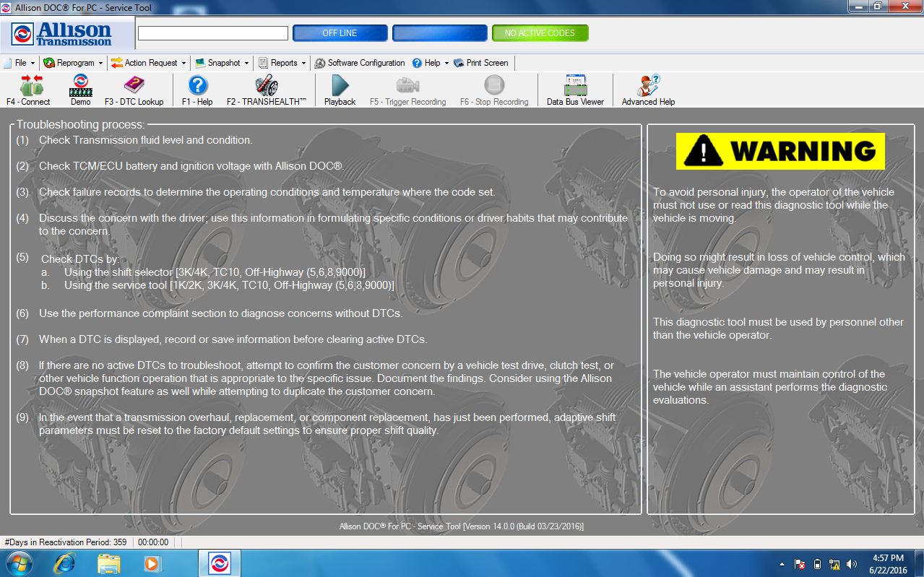Screen dimensions: 924x577
Task: Open the volume control in the tray
Action: 852,564
